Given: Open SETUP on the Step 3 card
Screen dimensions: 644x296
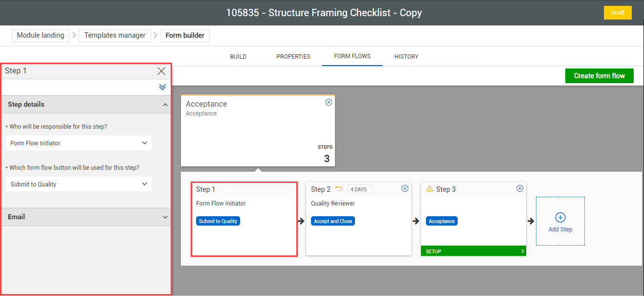Looking at the screenshot, I should [473, 250].
